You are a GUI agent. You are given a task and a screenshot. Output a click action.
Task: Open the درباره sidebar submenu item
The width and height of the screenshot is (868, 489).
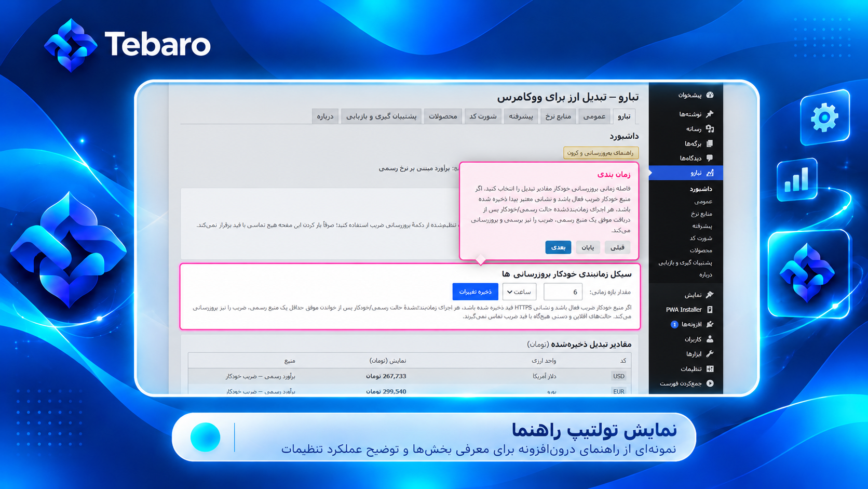[x=706, y=275]
